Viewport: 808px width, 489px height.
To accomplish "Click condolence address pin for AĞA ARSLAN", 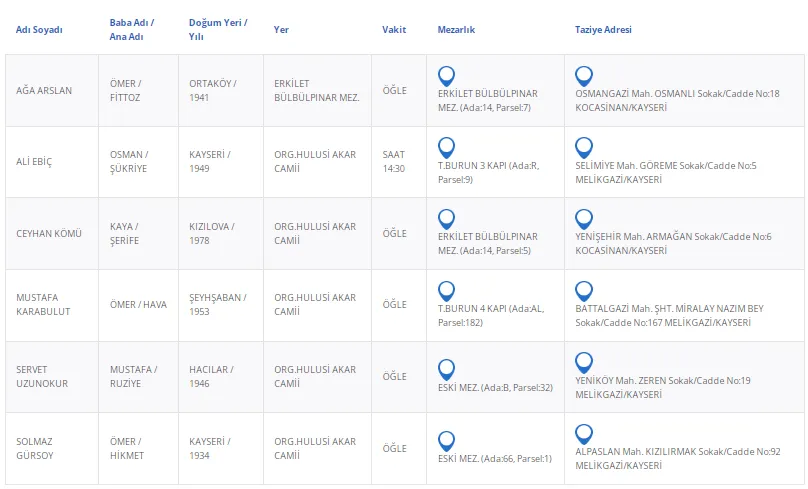I will (584, 76).
